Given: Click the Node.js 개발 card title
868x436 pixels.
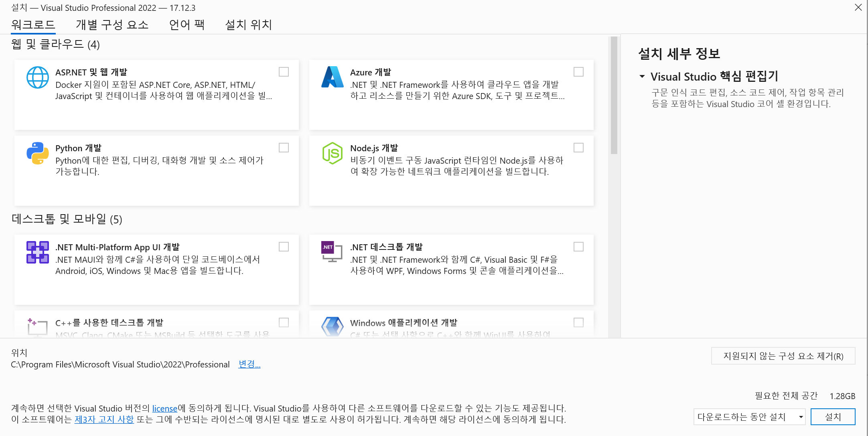Looking at the screenshot, I should tap(374, 148).
